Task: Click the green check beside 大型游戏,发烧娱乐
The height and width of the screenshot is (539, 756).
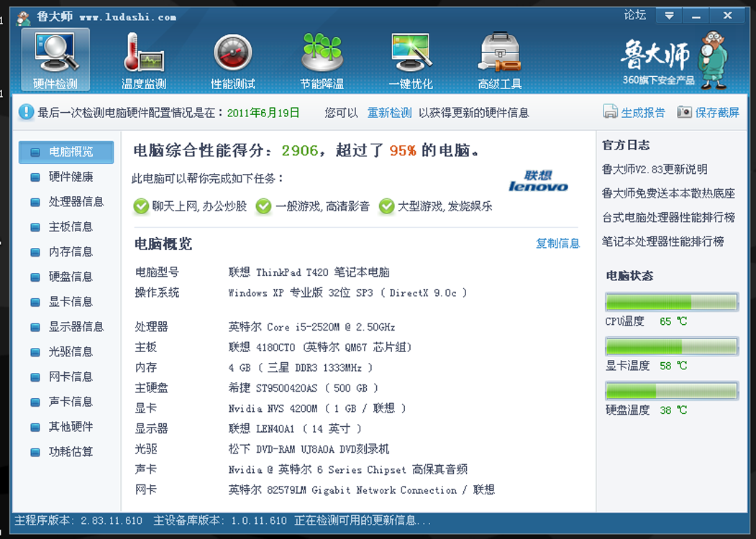Action: point(386,206)
